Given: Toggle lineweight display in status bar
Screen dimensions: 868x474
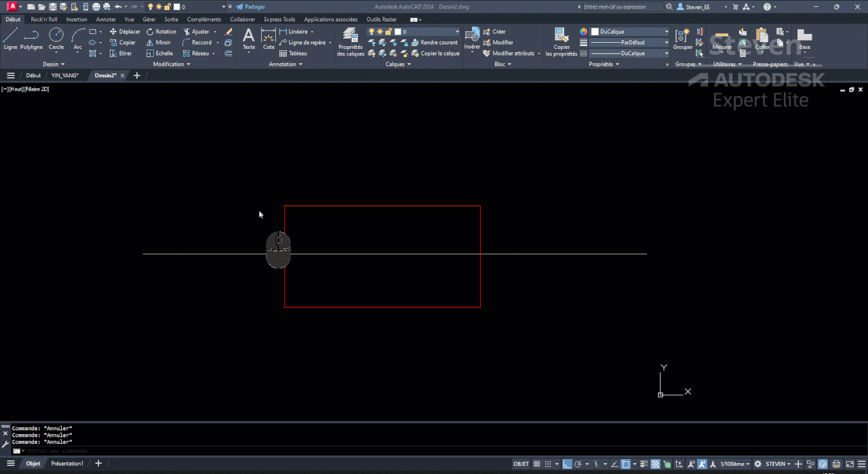Looking at the screenshot, I should tap(645, 465).
